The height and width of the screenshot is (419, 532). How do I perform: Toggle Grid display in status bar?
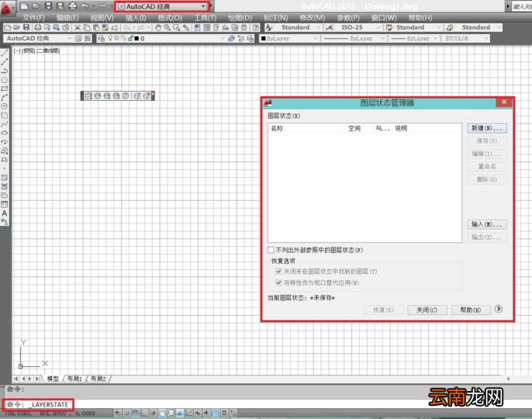pyautogui.click(x=135, y=414)
